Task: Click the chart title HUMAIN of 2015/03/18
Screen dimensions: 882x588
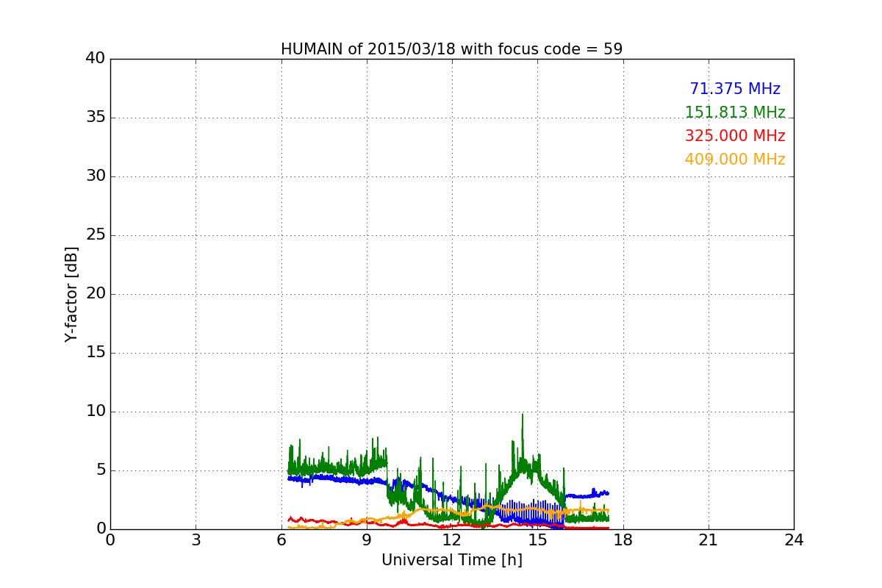Action: click(451, 49)
